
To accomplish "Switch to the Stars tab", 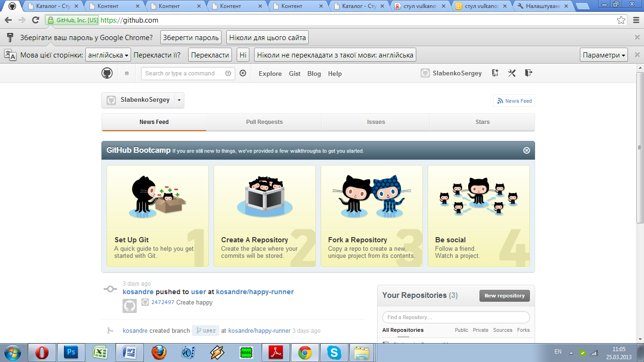I will (x=482, y=122).
